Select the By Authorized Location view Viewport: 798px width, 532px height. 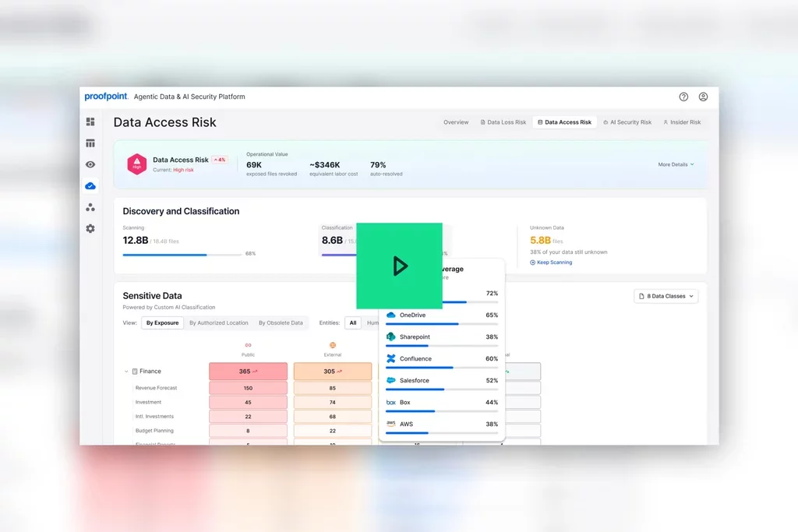click(219, 323)
